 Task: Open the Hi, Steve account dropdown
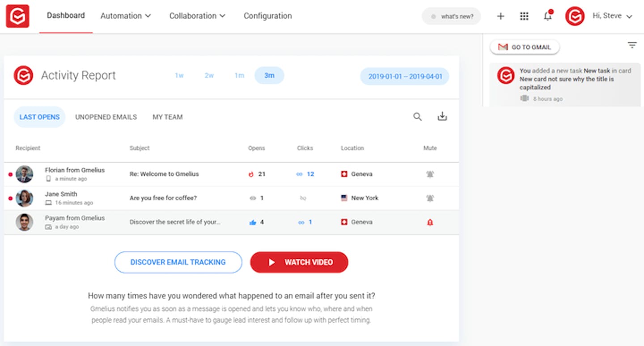pos(612,16)
